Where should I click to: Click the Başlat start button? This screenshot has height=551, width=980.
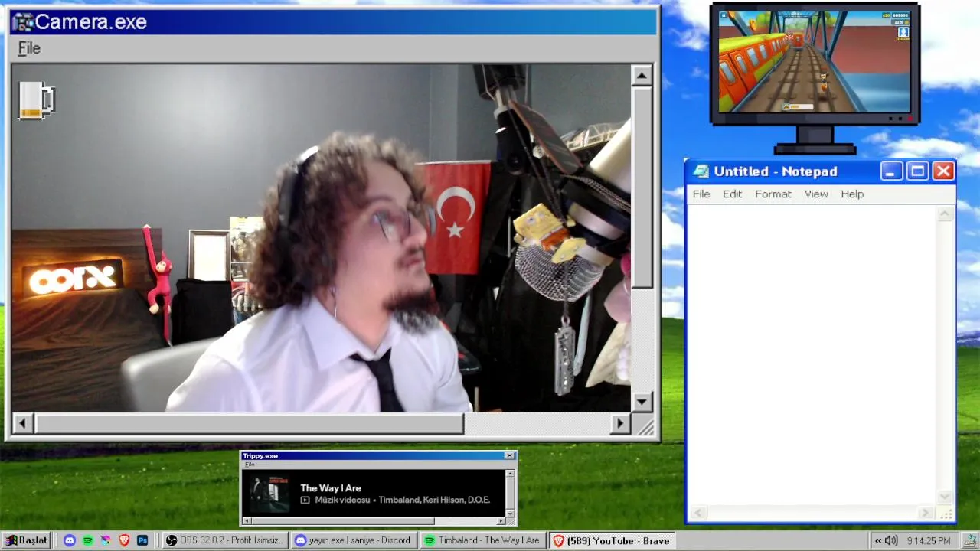(27, 540)
